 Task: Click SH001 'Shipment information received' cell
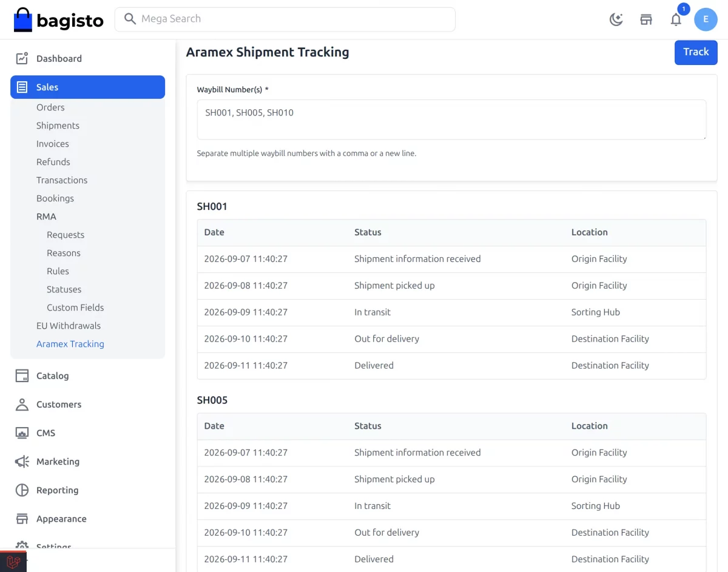[x=417, y=259]
